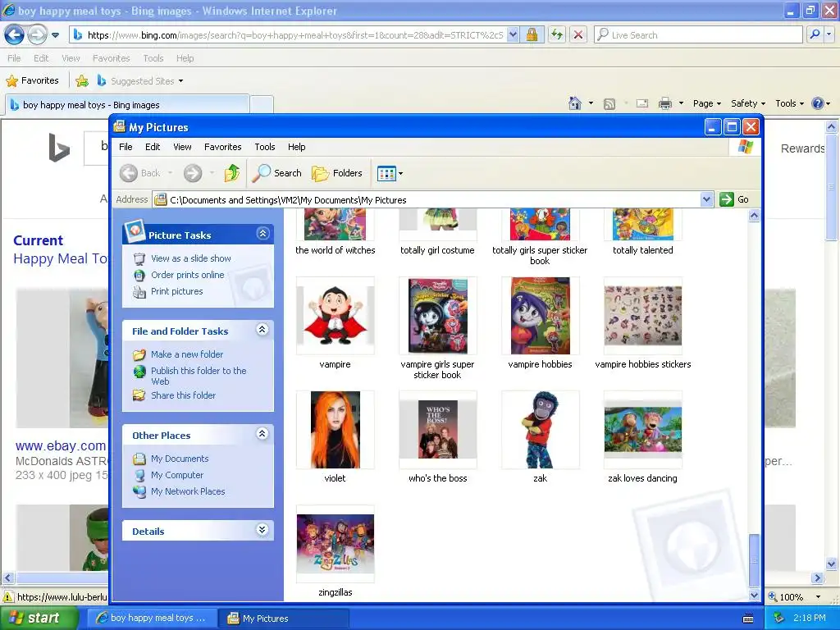Toggle the Folders pane in My Pictures

[337, 173]
